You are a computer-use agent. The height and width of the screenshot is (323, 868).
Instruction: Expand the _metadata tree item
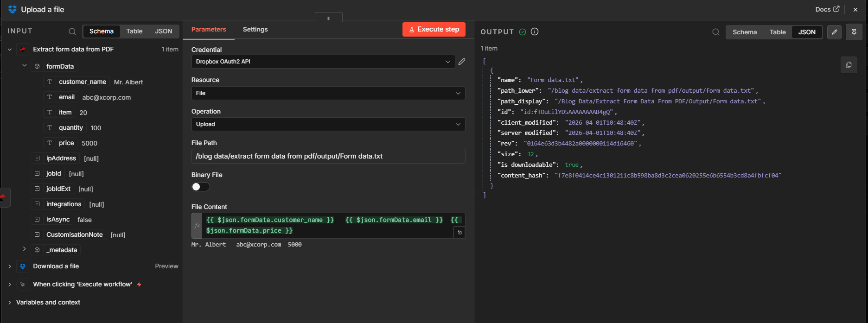pyautogui.click(x=25, y=249)
